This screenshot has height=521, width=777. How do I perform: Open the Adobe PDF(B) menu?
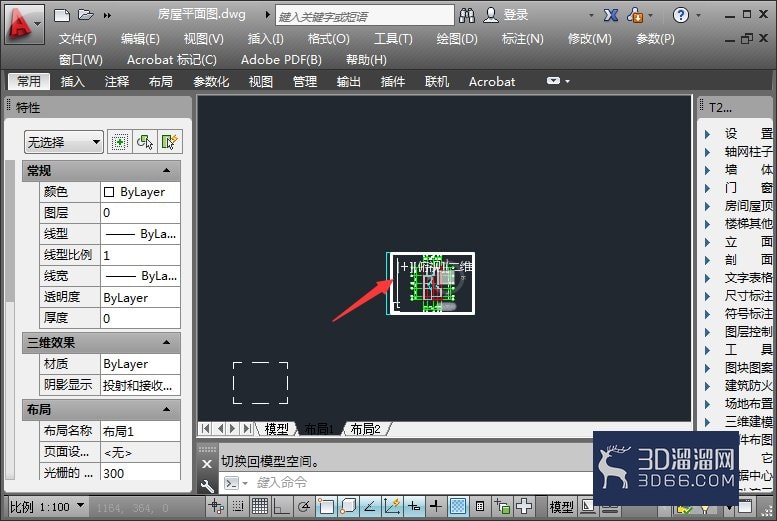click(281, 60)
